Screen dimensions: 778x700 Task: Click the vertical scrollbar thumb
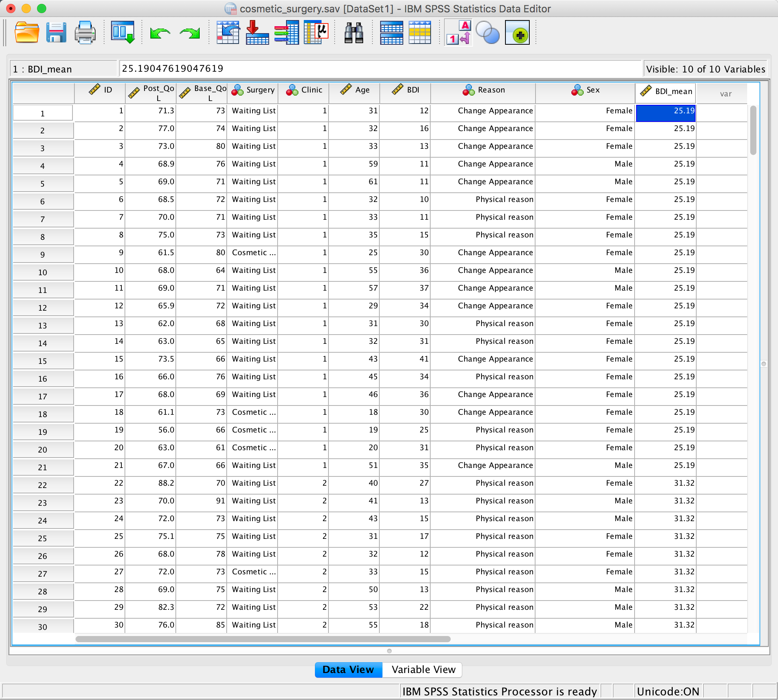(x=753, y=130)
